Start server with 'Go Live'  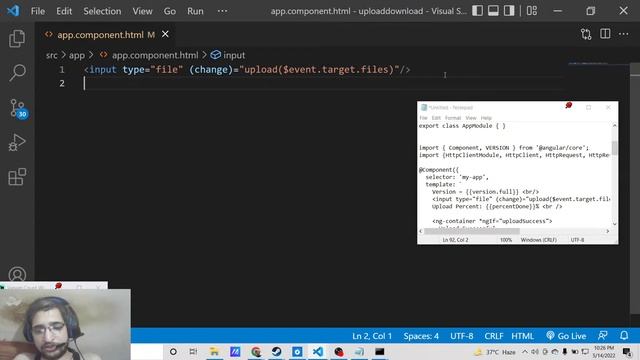tap(566, 336)
